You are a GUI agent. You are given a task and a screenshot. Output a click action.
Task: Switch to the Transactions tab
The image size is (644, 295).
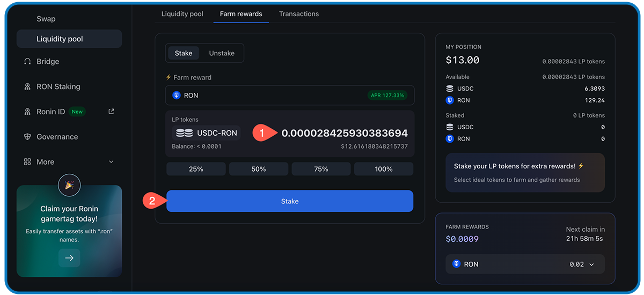pyautogui.click(x=299, y=14)
